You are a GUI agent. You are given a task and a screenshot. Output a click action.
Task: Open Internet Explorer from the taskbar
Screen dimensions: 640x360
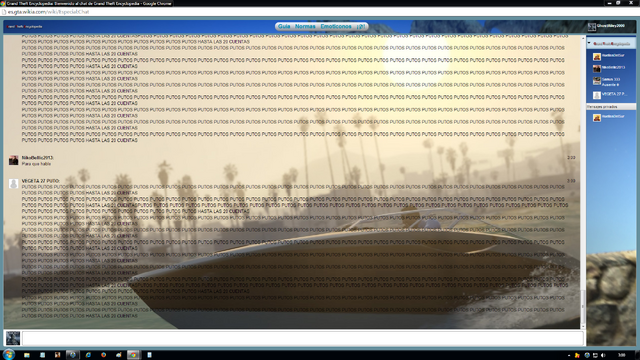point(88,355)
